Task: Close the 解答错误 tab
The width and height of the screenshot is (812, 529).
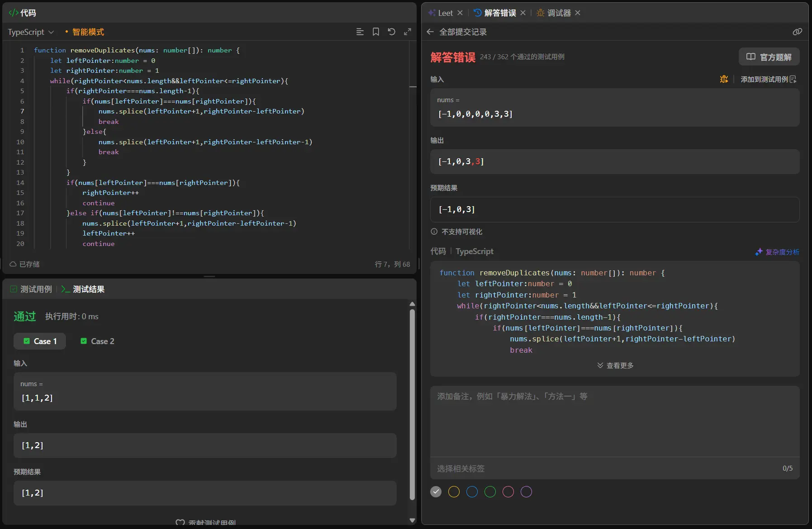Action: [x=523, y=13]
